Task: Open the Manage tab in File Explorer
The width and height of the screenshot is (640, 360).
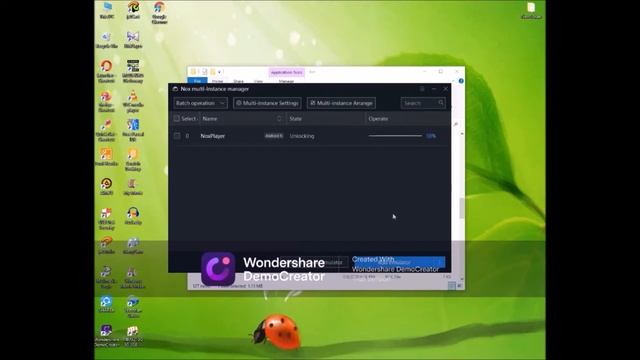Action: pos(286,81)
